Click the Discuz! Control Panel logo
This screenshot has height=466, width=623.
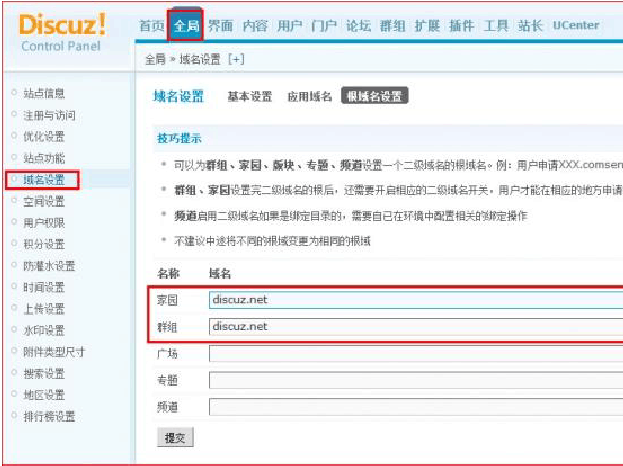[x=63, y=32]
